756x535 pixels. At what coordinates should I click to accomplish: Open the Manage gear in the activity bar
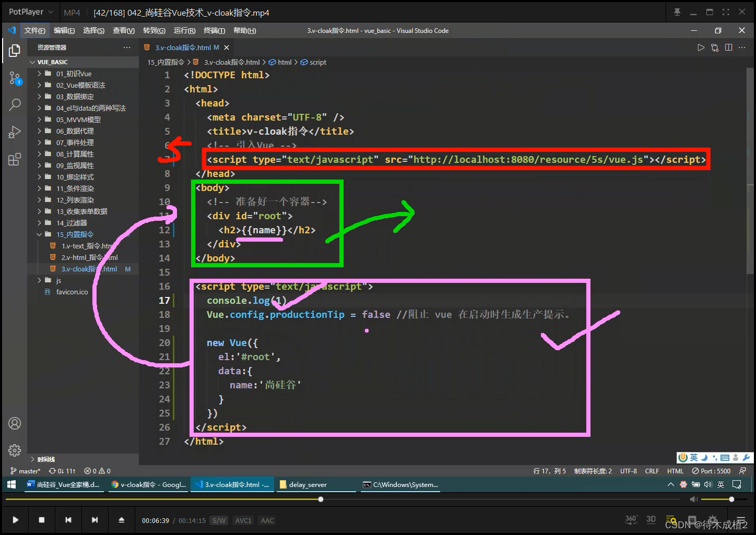pyautogui.click(x=15, y=450)
